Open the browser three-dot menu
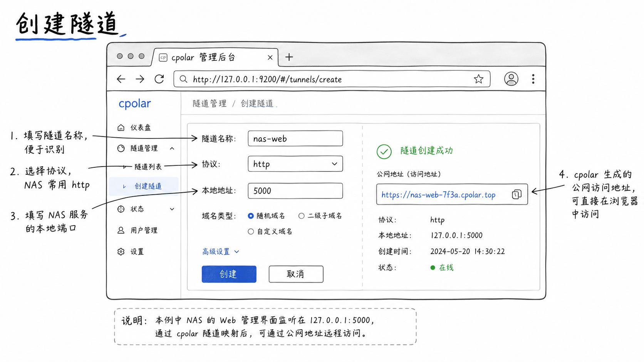The height and width of the screenshot is (362, 644). [x=533, y=79]
